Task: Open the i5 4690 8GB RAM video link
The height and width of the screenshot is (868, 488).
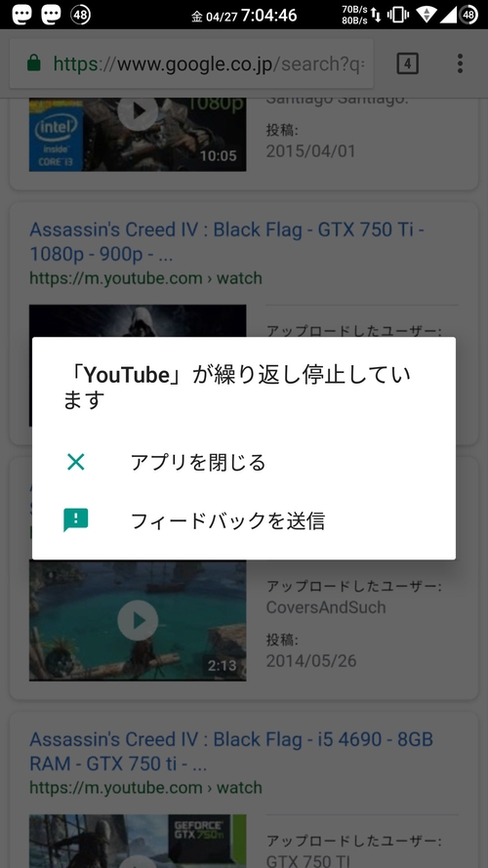Action: (231, 751)
